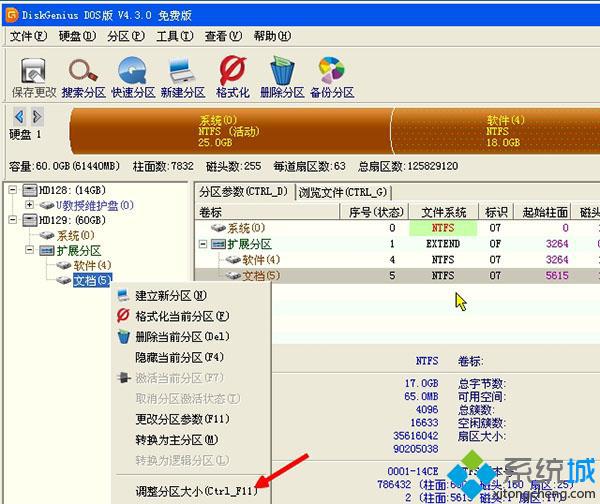Go to previous disk with left arrow
The height and width of the screenshot is (504, 600).
pyautogui.click(x=19, y=116)
